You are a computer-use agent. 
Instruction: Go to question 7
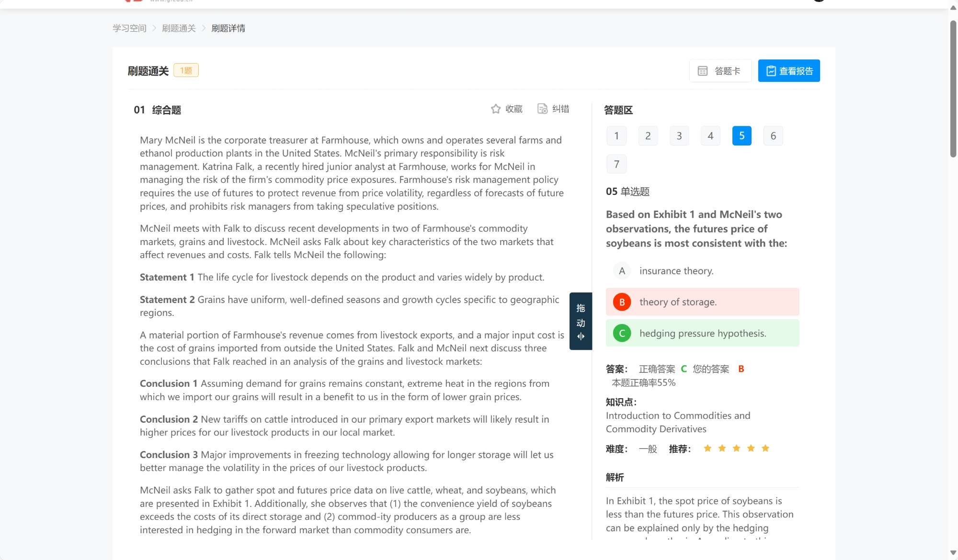pyautogui.click(x=616, y=164)
